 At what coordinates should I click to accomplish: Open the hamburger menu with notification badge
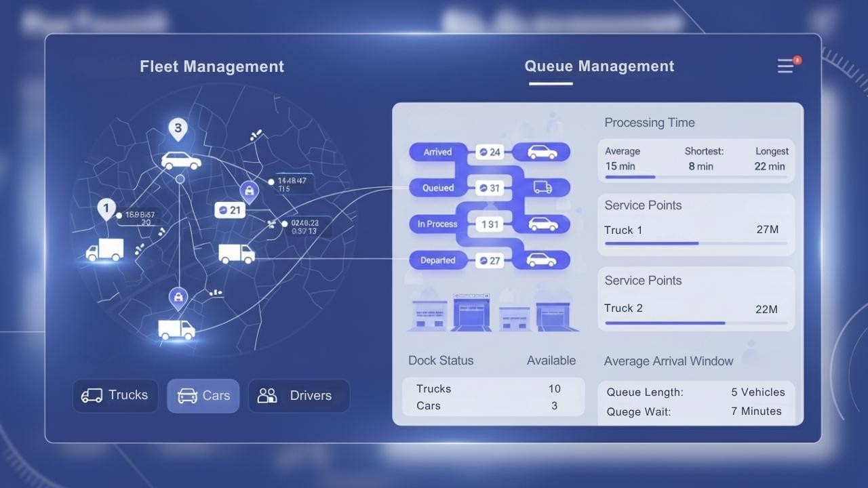coord(785,66)
